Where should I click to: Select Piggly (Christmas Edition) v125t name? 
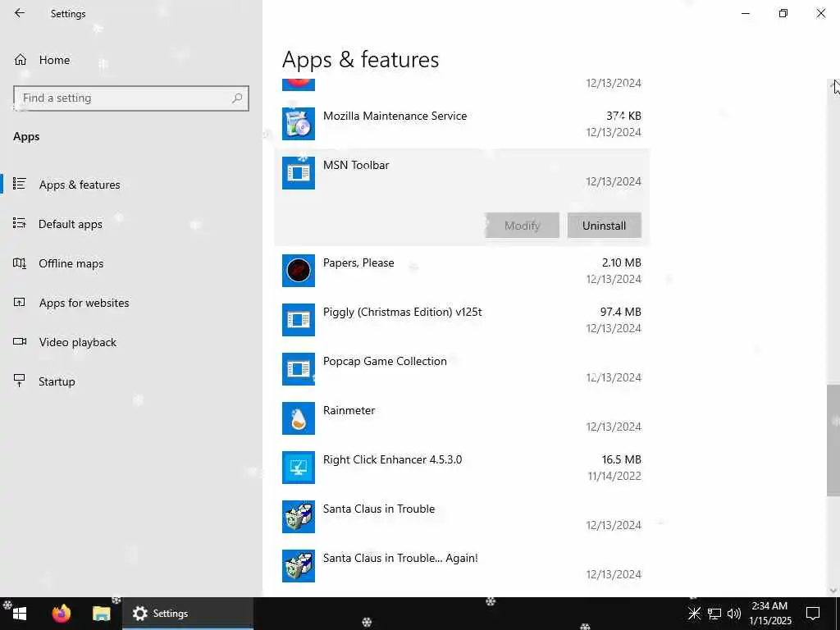point(402,312)
